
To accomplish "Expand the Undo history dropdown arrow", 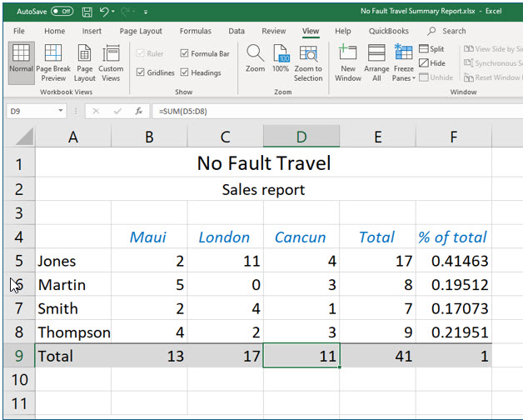I will 113,12.
